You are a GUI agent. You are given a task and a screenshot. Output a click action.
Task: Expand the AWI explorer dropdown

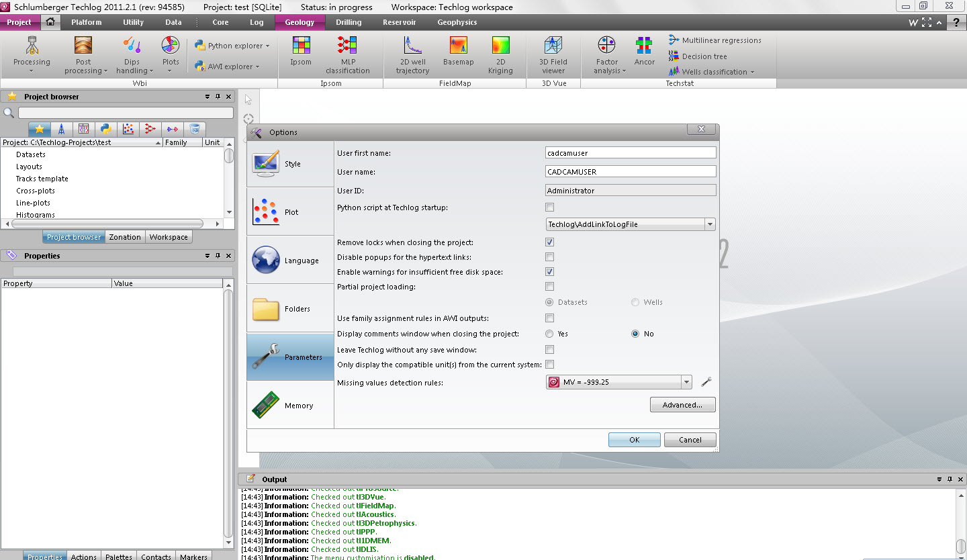[226, 66]
